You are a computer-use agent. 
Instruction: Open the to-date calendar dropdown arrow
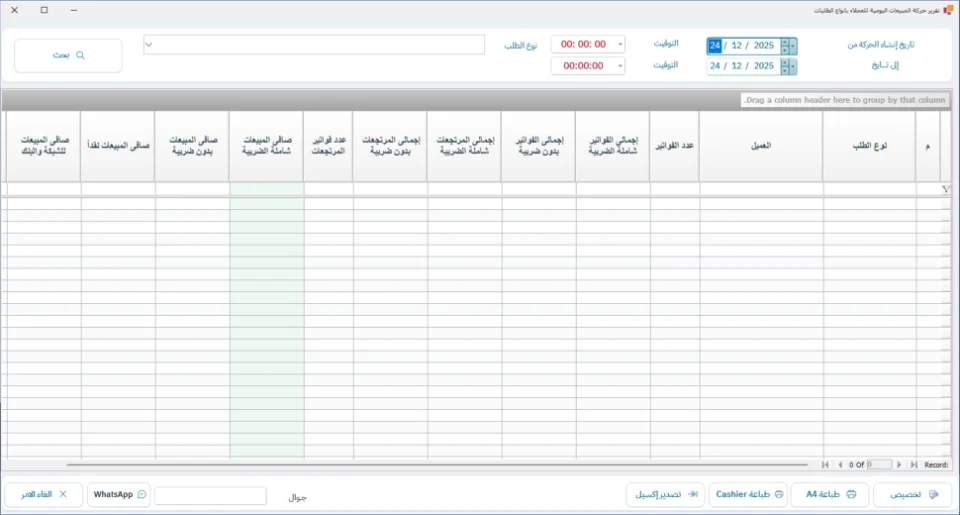(x=793, y=66)
